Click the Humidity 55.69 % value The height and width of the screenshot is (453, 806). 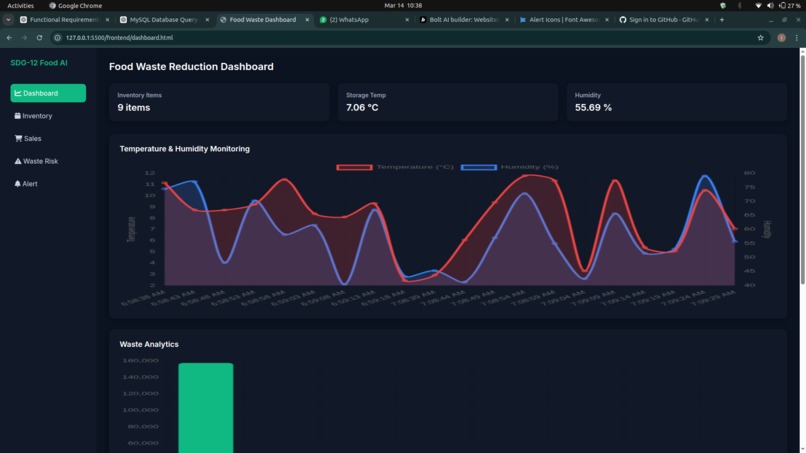593,107
